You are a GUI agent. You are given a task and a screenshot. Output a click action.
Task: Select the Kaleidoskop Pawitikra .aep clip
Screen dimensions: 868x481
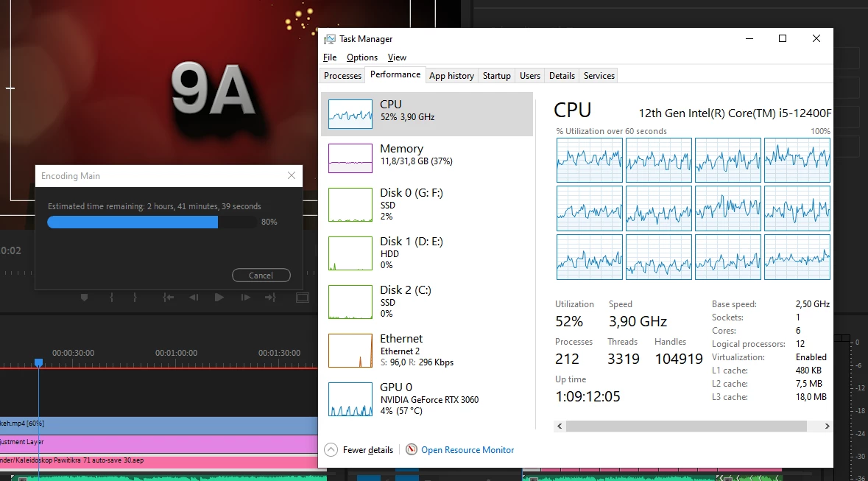[x=159, y=460]
